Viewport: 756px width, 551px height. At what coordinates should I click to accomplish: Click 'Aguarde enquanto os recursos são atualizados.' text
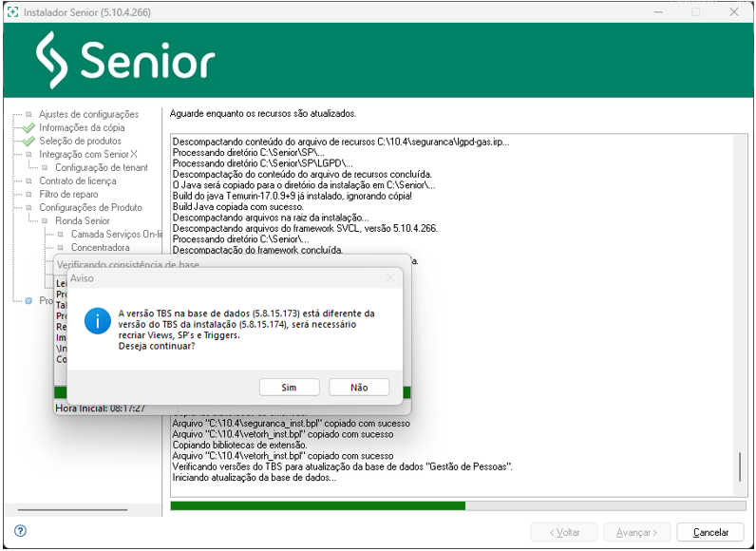(263, 114)
